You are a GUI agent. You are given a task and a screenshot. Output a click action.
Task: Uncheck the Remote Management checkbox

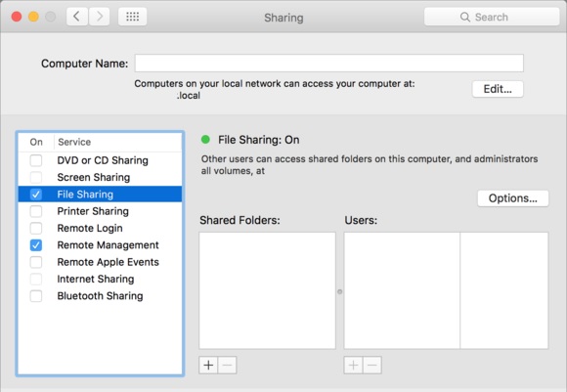[36, 245]
